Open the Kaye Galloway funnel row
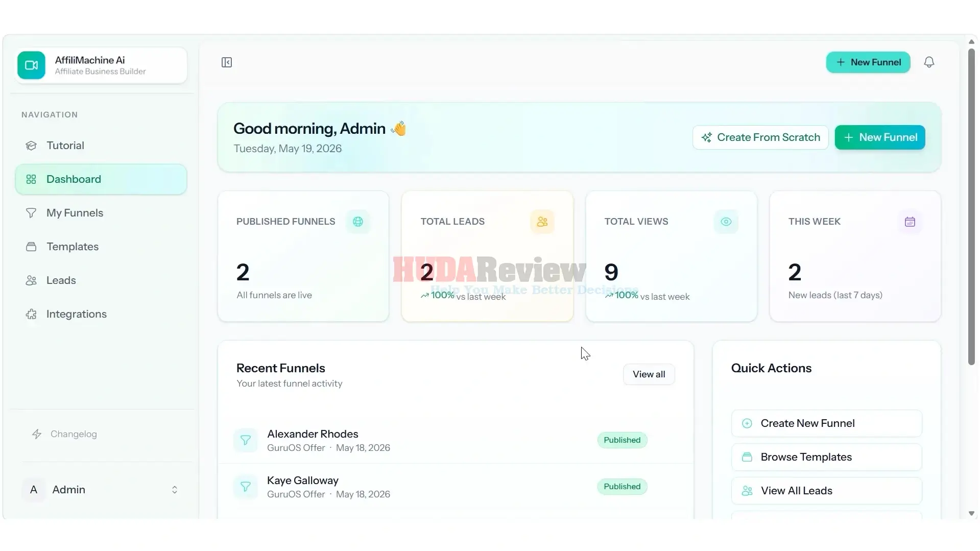The height and width of the screenshot is (551, 980). click(x=456, y=487)
